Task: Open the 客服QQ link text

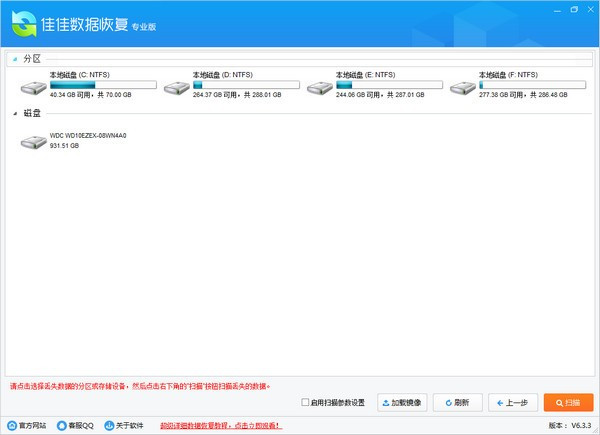Action: pos(81,425)
